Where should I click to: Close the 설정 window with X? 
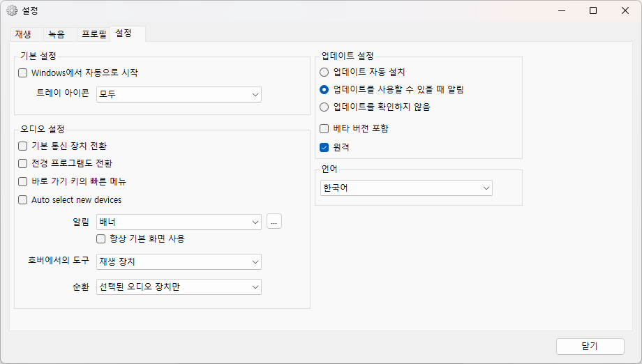coord(625,10)
